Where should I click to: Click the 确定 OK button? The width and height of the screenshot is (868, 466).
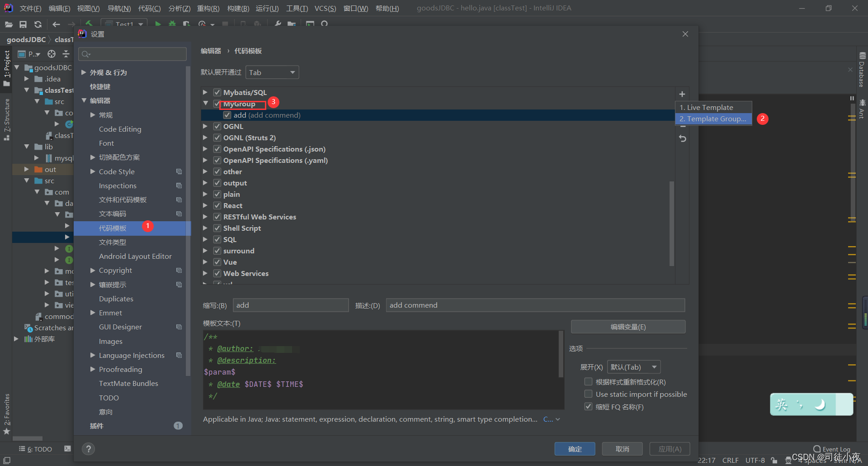point(575,449)
